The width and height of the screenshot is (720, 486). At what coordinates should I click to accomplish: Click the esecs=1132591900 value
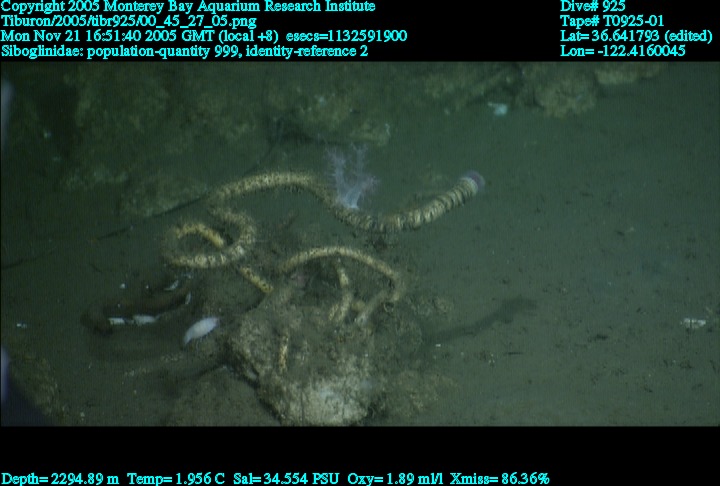point(346,36)
